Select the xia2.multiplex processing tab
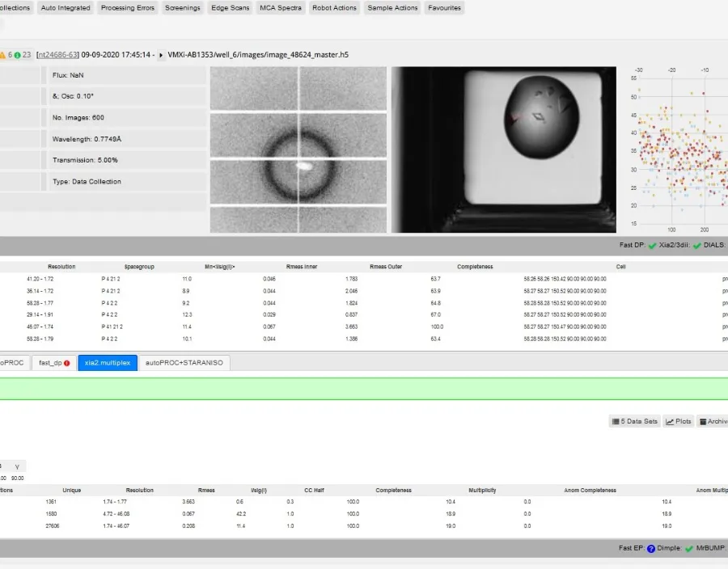Viewport: 728px width, 569px height. click(108, 363)
